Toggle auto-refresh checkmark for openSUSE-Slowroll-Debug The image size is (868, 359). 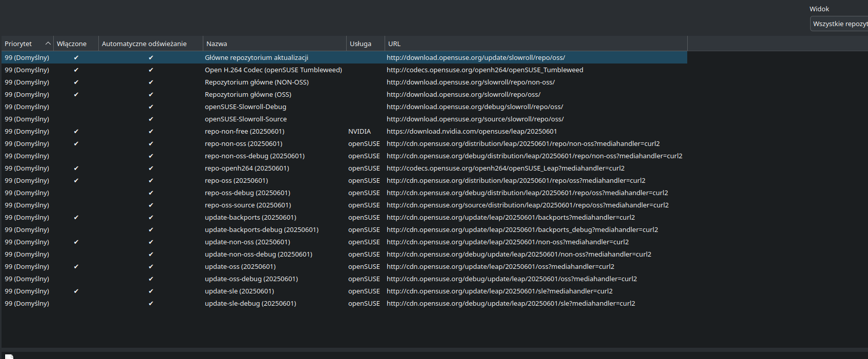(x=151, y=107)
